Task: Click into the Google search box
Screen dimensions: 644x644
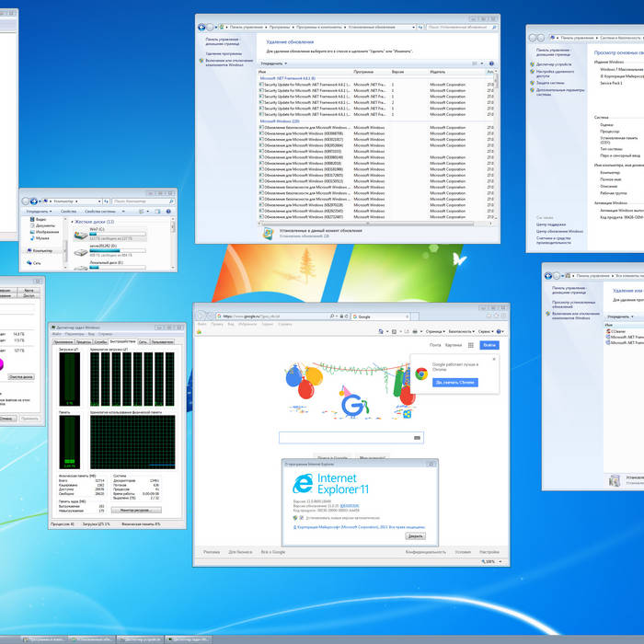Action: [x=351, y=438]
